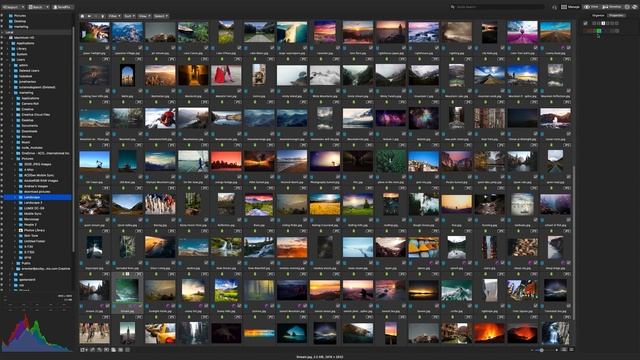Open the Filter dropdown
The width and height of the screenshot is (640, 360).
114,16
